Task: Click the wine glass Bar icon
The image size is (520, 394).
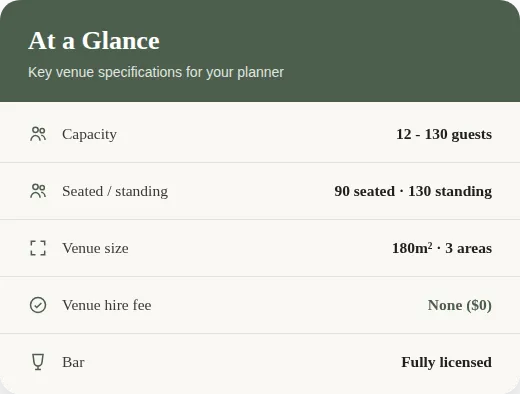Action: tap(38, 362)
